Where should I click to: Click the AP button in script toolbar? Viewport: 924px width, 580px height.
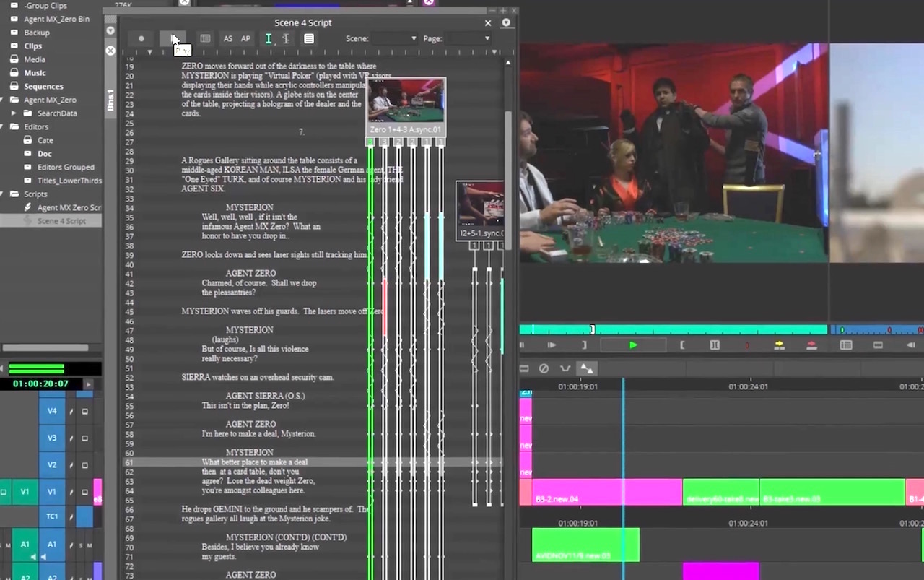[x=245, y=38]
